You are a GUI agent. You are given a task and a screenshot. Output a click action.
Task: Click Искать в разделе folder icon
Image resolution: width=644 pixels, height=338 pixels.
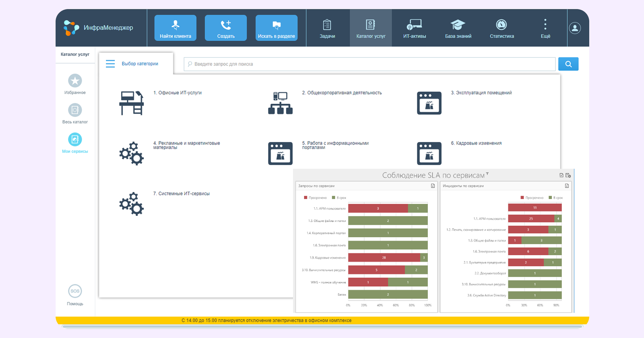coord(276,25)
